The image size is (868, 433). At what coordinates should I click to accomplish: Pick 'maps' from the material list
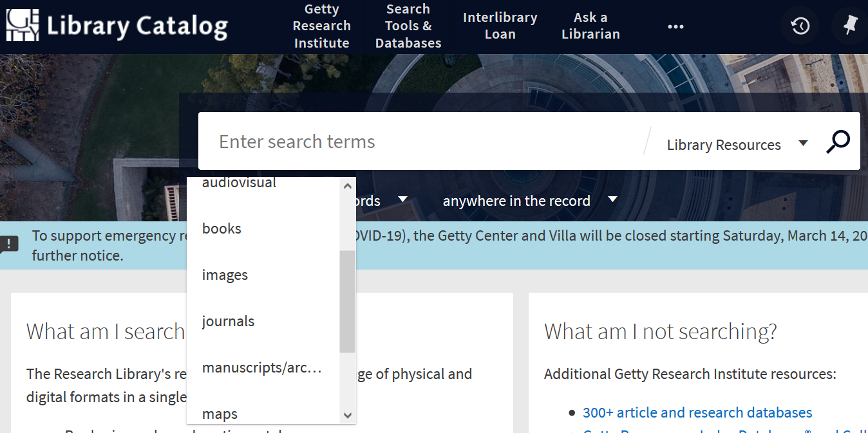(x=220, y=414)
